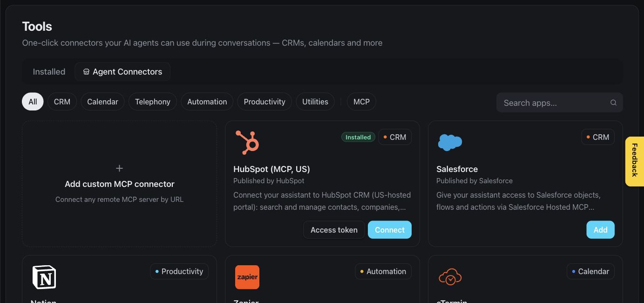Switch to the Installed tab
644x303 pixels.
coord(49,72)
